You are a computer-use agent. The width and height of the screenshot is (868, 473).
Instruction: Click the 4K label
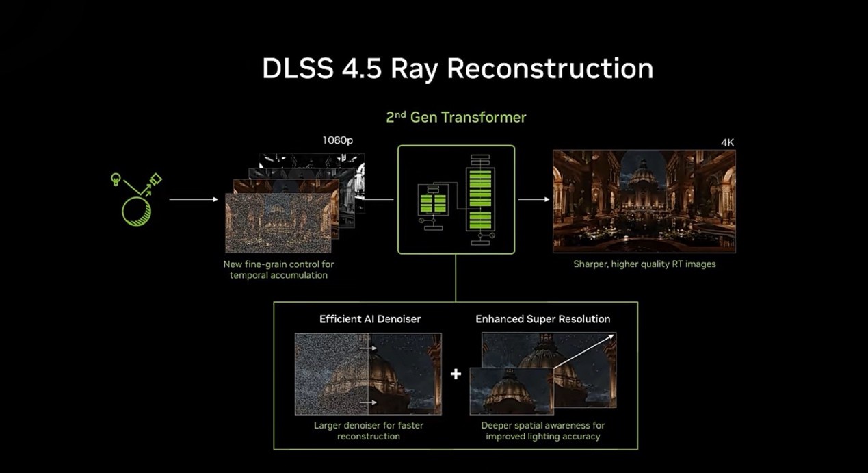(727, 142)
